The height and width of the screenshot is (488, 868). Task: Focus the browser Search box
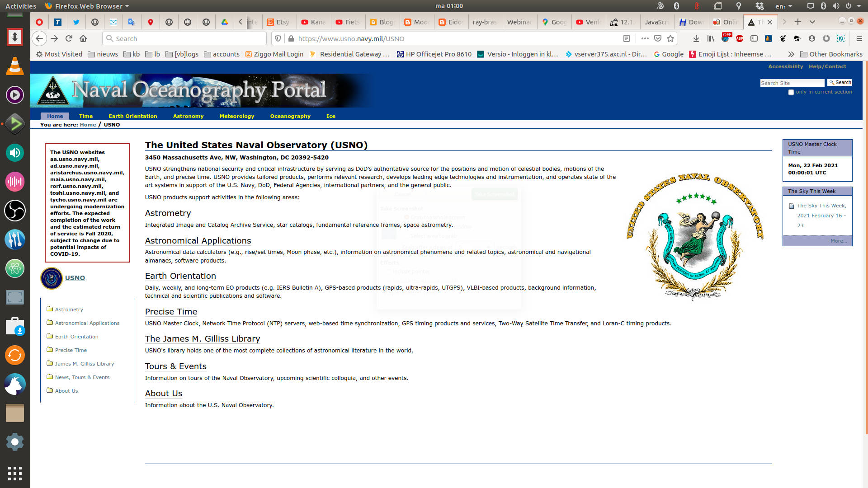point(184,38)
